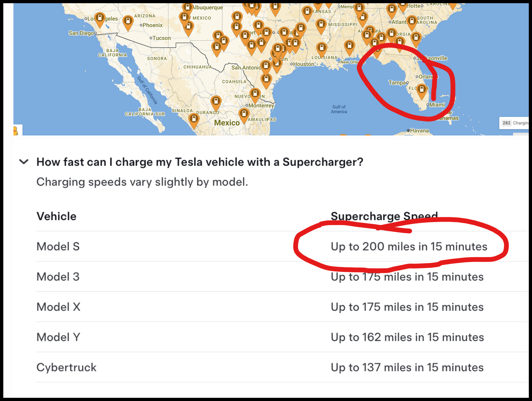Image resolution: width=532 pixels, height=401 pixels.
Task: Open the Supercharger pin beside the South Carolina label
Action: click(412, 21)
